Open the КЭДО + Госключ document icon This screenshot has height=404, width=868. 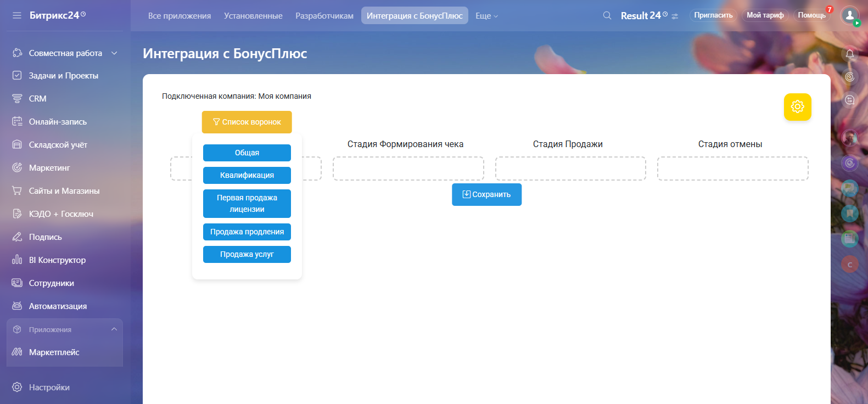tap(17, 214)
